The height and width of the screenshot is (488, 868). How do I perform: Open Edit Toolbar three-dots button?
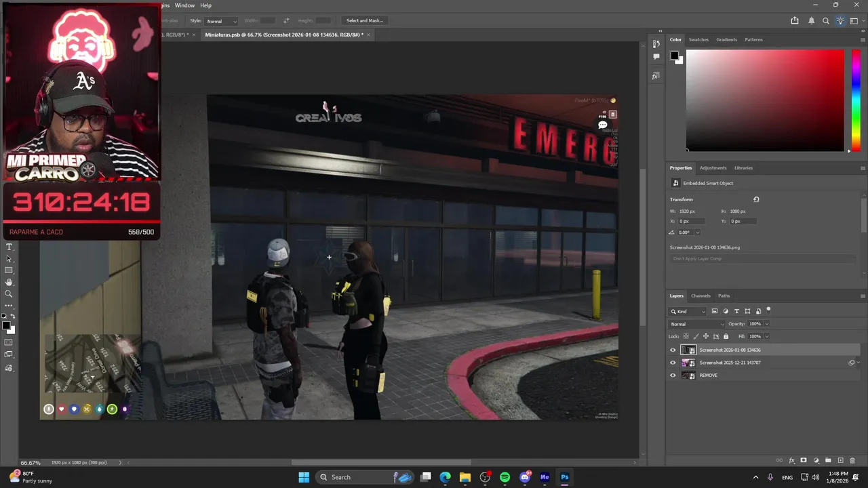pyautogui.click(x=9, y=305)
